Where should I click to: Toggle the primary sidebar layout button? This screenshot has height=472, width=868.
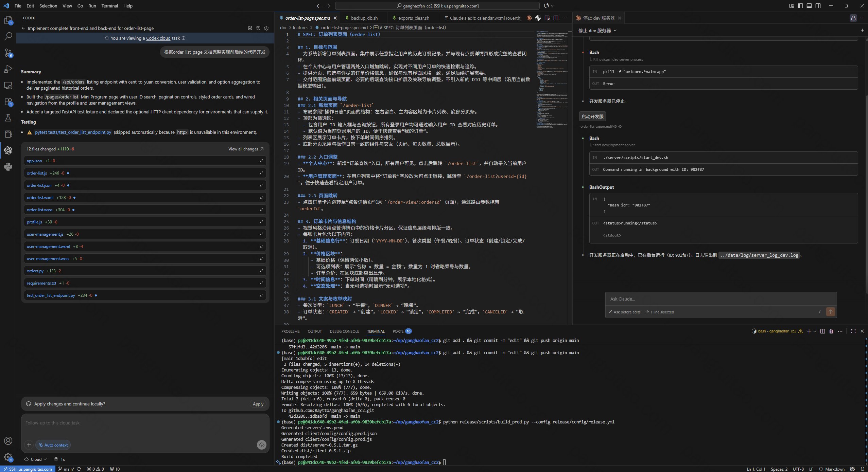coord(800,6)
